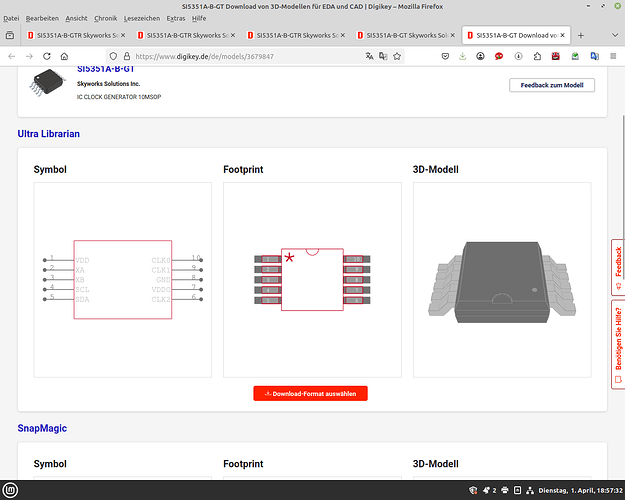Bookmark this page with the star icon
625x500 pixels.
397,56
